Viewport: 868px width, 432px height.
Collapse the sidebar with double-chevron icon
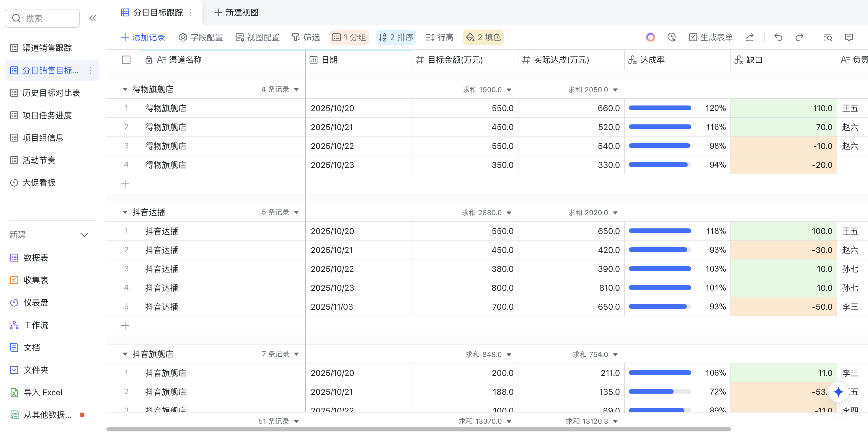pyautogui.click(x=93, y=18)
